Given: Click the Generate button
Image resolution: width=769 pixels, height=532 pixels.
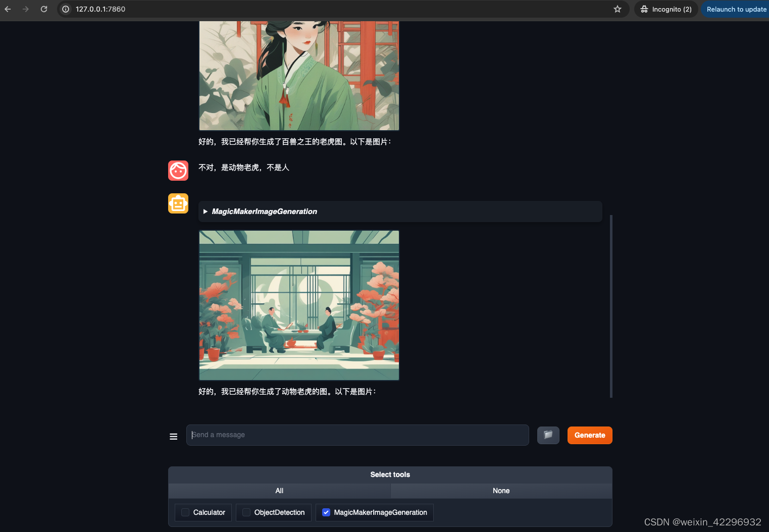Looking at the screenshot, I should coord(590,435).
